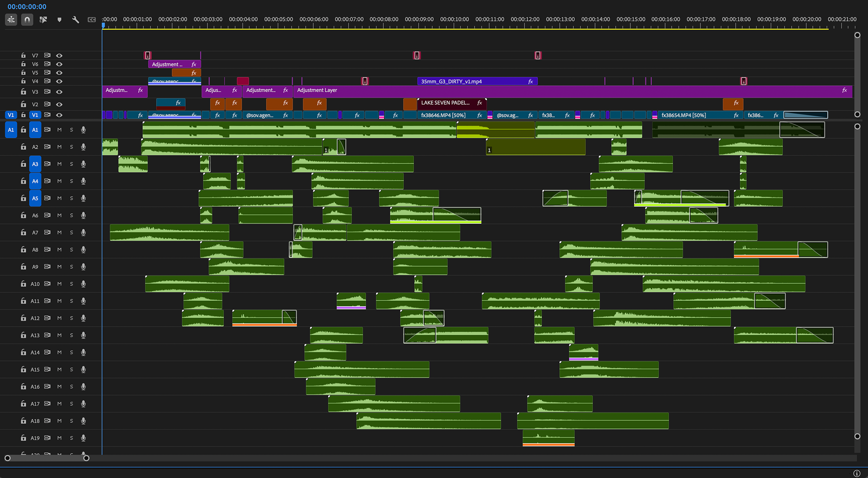868x478 pixels.
Task: Toggle timeline snapping magnet icon
Action: pyautogui.click(x=27, y=19)
